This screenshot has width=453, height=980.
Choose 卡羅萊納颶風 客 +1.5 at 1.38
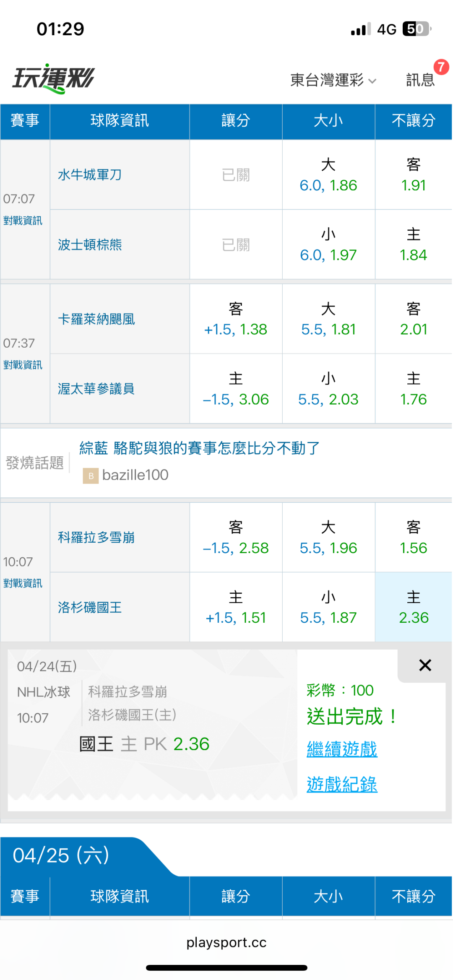[x=236, y=319]
